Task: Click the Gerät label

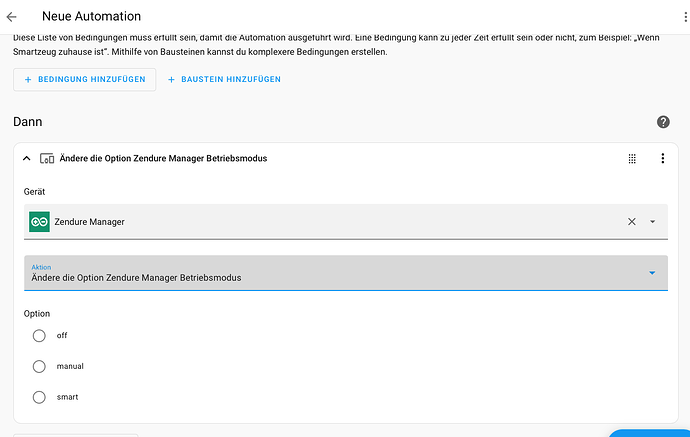Action: [34, 192]
